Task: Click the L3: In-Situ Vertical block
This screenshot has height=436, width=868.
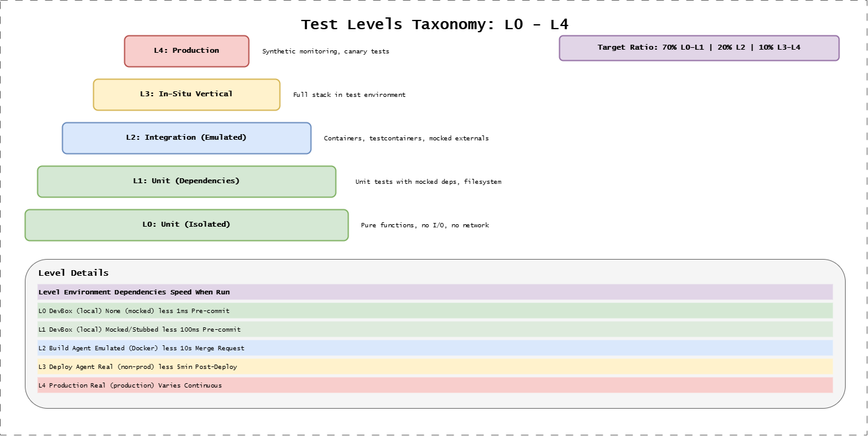Action: click(186, 94)
